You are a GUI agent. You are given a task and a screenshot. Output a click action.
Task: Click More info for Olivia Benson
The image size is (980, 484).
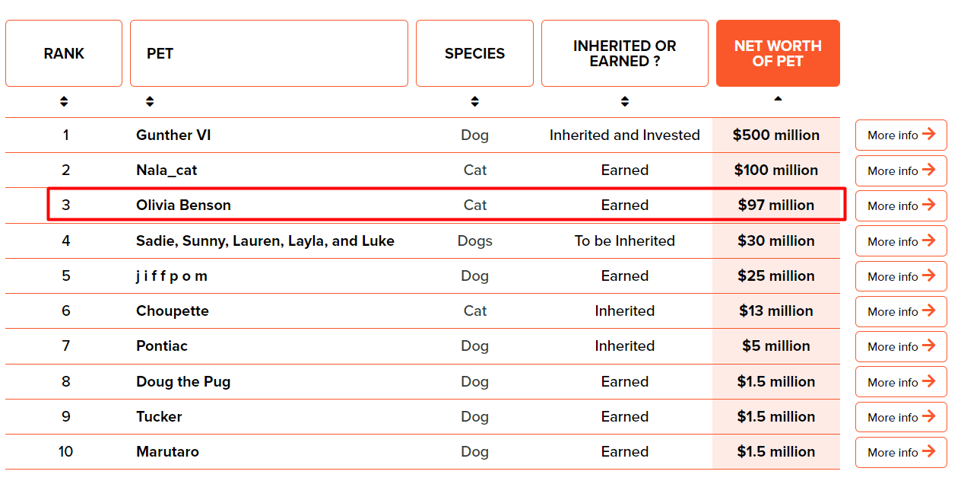(x=901, y=206)
